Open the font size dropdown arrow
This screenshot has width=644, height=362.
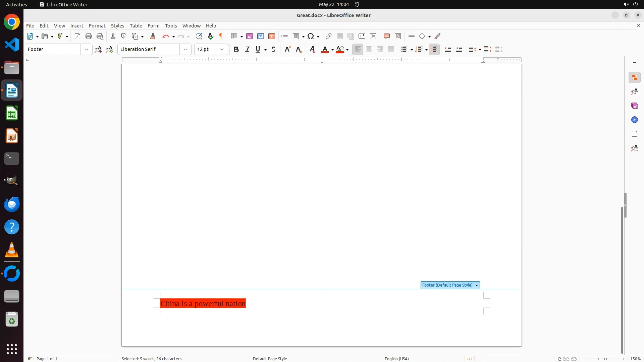[x=222, y=50]
